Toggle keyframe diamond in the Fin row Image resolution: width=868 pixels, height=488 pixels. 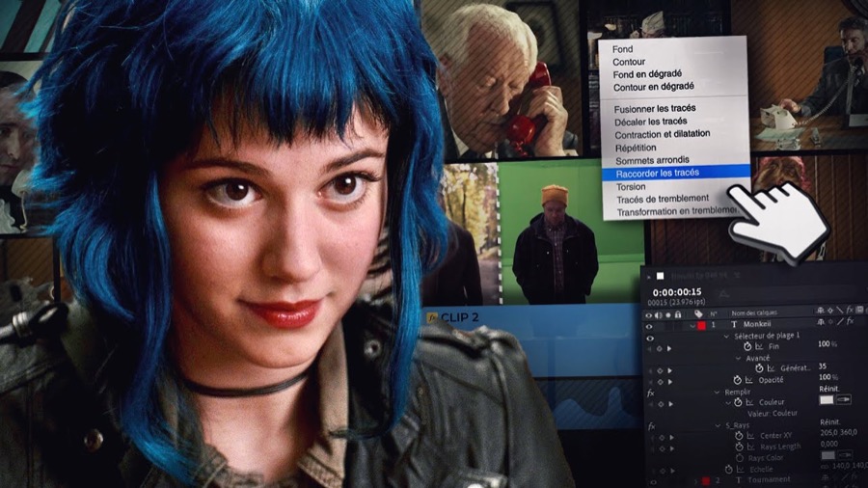point(659,348)
